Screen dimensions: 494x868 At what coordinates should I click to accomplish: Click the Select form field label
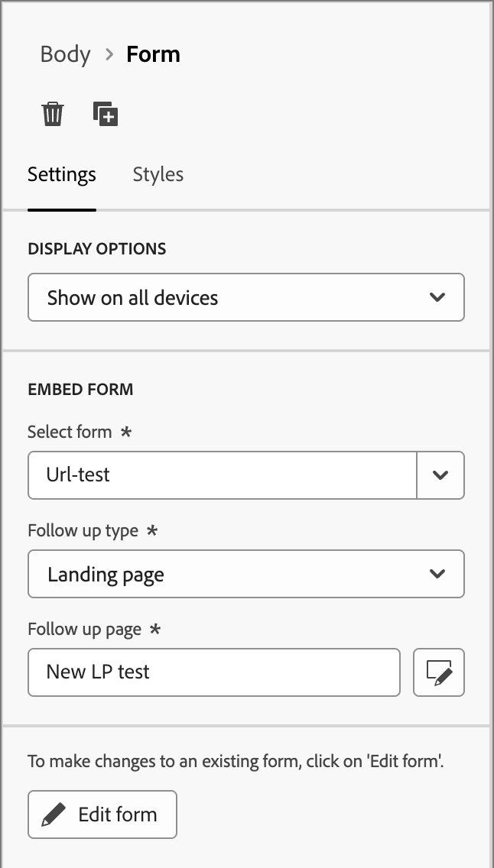tap(70, 432)
